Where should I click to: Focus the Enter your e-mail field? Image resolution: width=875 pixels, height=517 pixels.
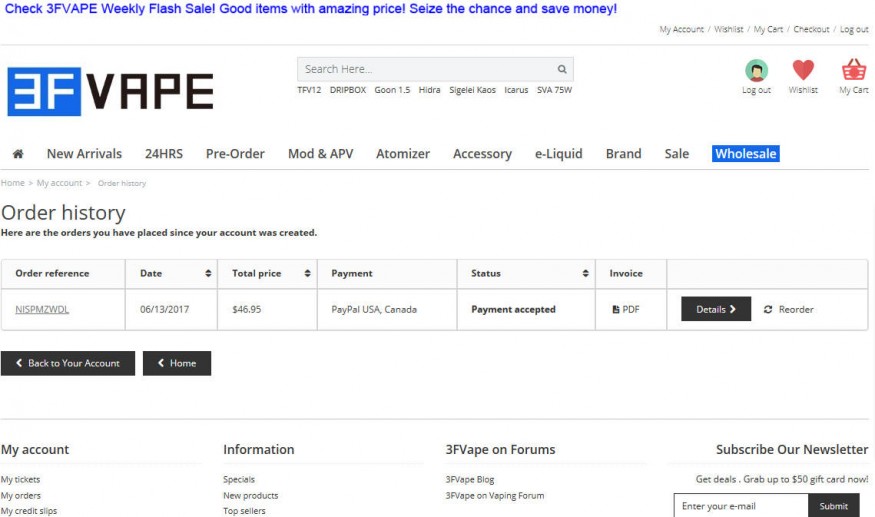(x=741, y=506)
